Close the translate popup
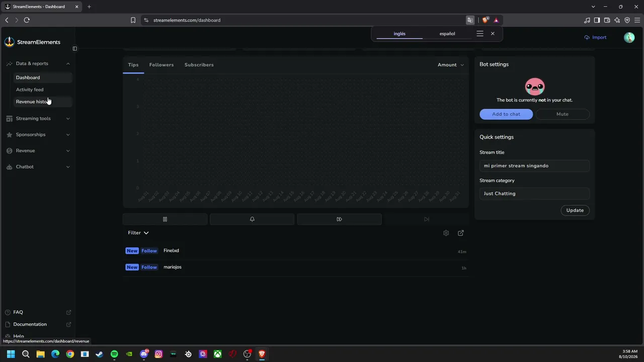Image resolution: width=644 pixels, height=362 pixels. tap(493, 34)
